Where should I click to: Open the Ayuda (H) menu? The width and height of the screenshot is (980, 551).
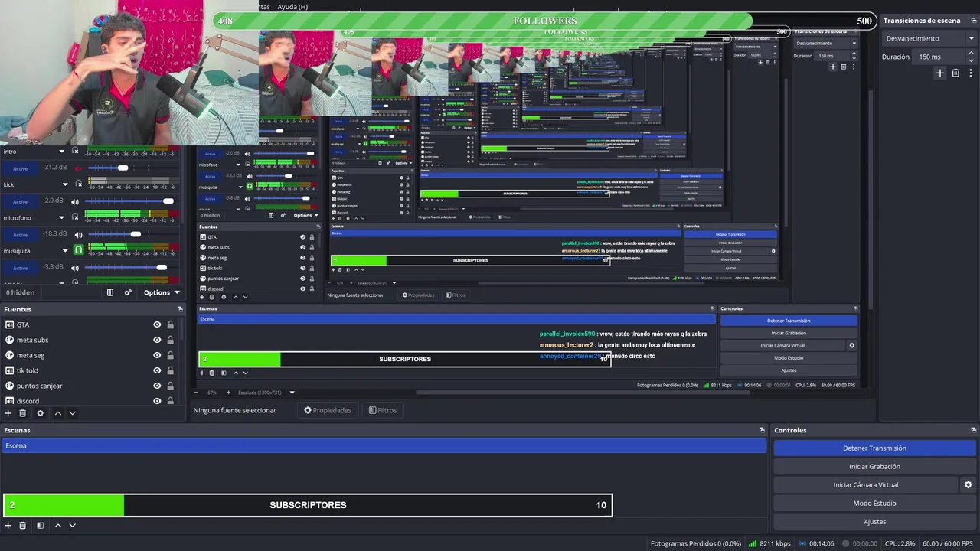[x=292, y=7]
